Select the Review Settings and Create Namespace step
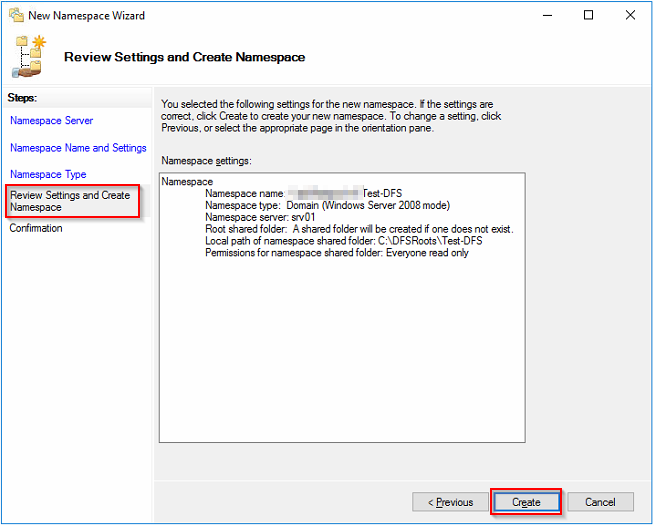The image size is (654, 526). point(70,201)
